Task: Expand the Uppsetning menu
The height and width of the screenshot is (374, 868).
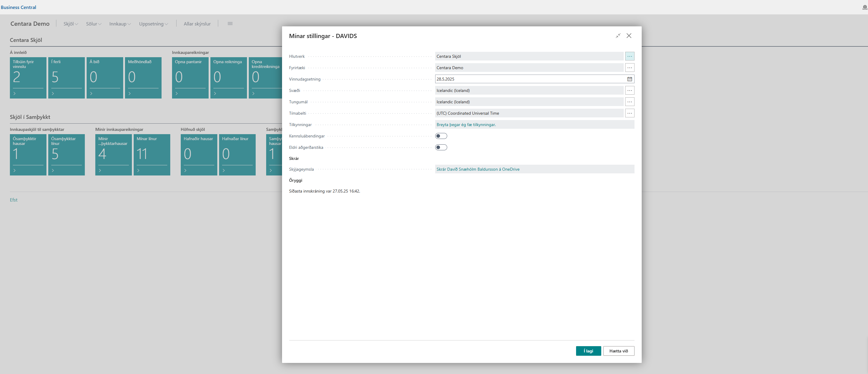Action: (153, 24)
